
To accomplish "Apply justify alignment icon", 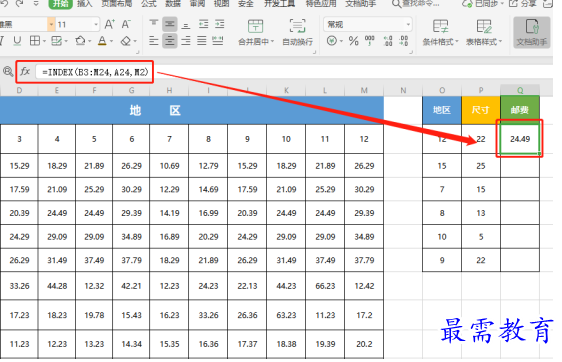I will coord(202,41).
